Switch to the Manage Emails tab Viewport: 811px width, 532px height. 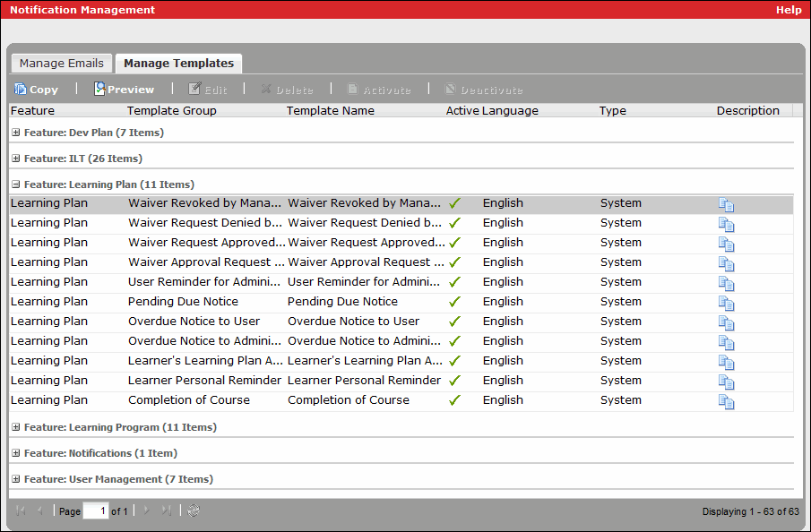[x=61, y=63]
